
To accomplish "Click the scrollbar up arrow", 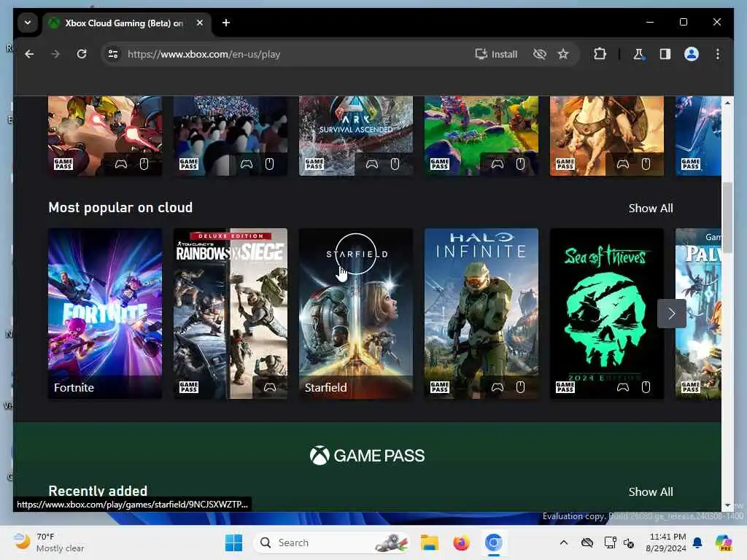I will click(x=727, y=102).
